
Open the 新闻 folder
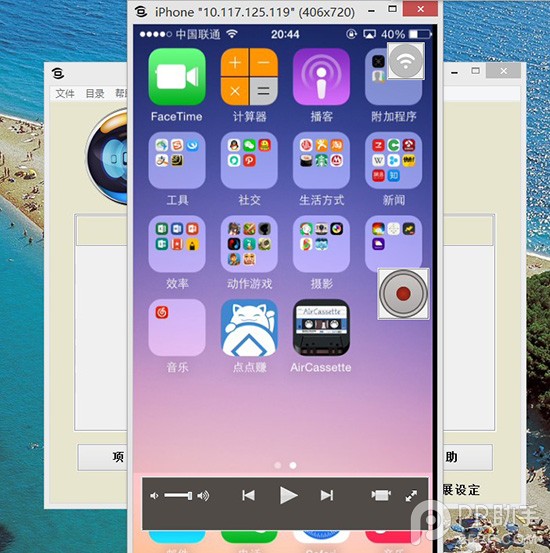(393, 160)
